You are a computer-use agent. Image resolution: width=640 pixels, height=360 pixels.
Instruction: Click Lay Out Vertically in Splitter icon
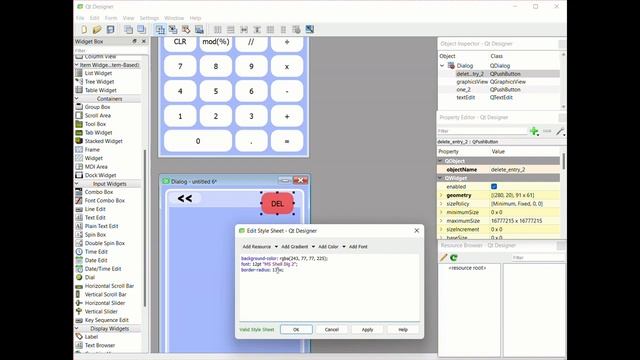pyautogui.click(x=257, y=29)
